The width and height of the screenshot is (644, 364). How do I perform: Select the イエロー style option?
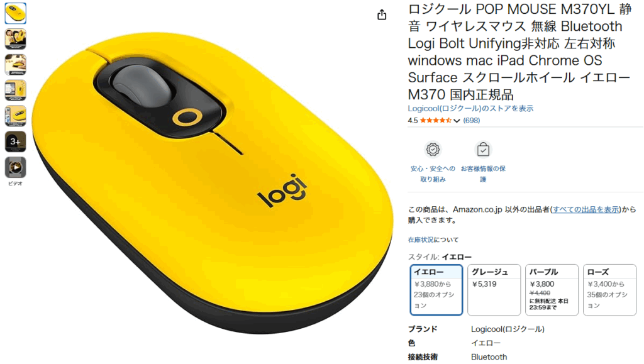436,290
